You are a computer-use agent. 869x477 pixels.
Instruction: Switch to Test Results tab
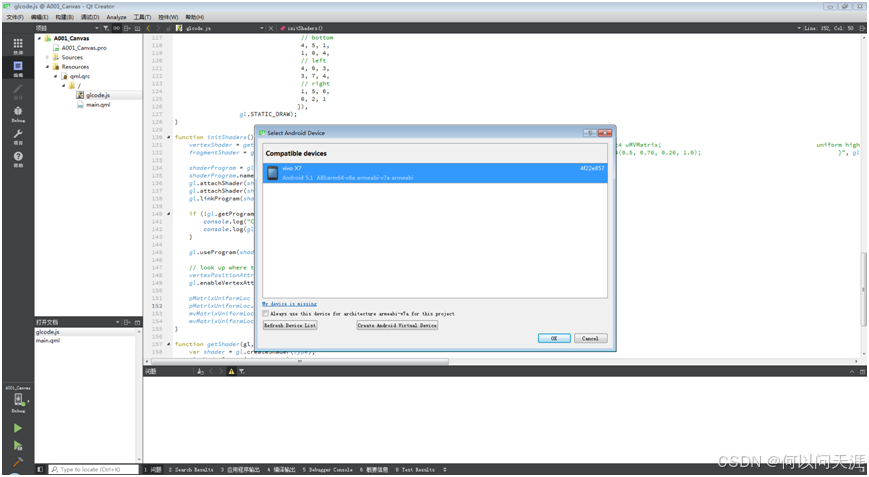pyautogui.click(x=415, y=469)
